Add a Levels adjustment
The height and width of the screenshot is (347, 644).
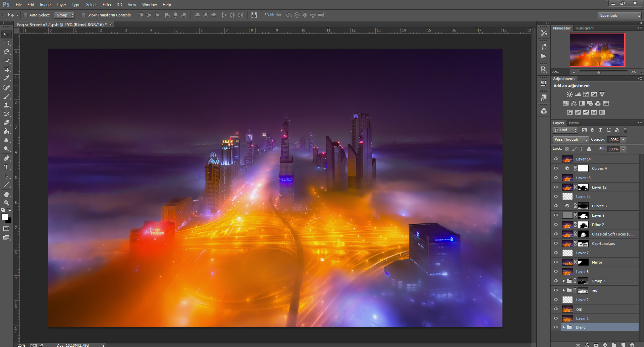pos(578,94)
